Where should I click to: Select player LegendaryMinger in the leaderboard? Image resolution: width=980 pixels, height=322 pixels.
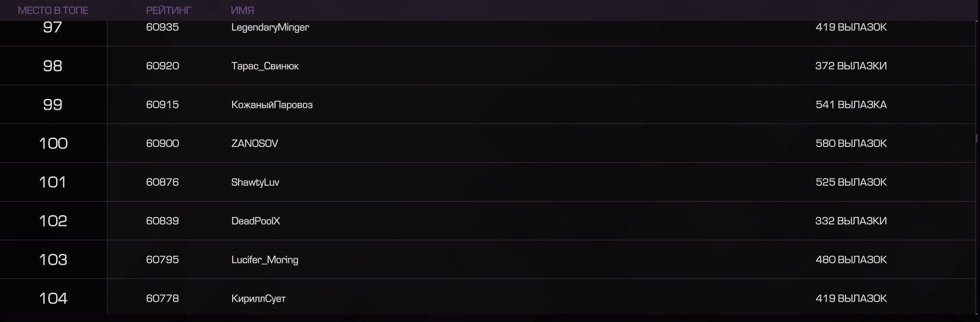pyautogui.click(x=270, y=27)
